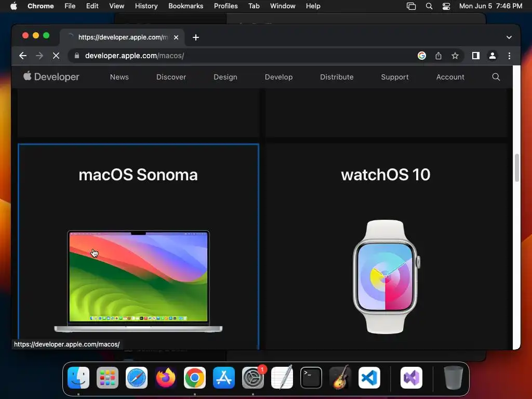The image size is (532, 399).
Task: Launch GarageBand from the Dock
Action: [x=340, y=378]
